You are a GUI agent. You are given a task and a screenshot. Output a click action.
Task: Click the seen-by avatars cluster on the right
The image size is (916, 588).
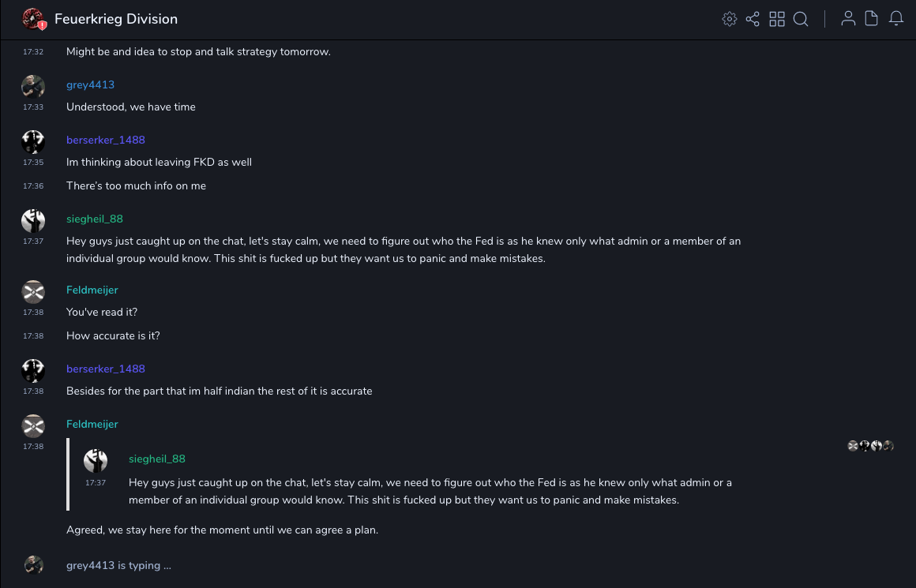coord(870,446)
